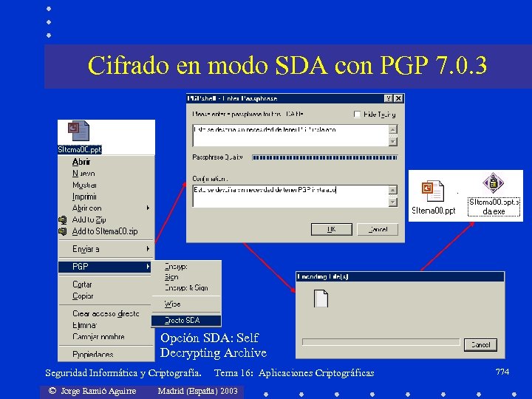Select Add to Zip menu entry
The width and height of the screenshot is (532, 399).
(x=89, y=219)
